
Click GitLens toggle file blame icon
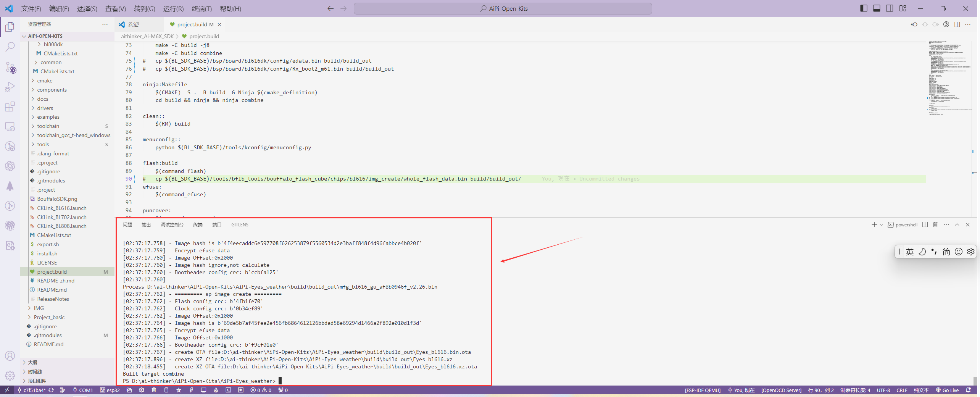(946, 24)
